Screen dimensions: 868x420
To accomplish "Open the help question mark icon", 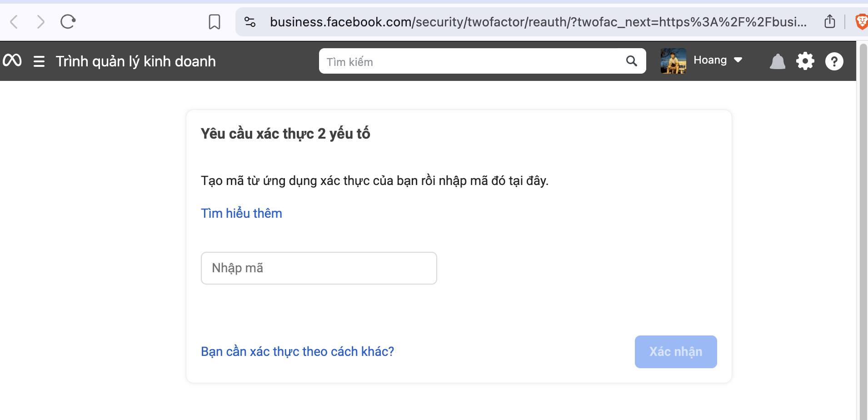I will coord(834,61).
